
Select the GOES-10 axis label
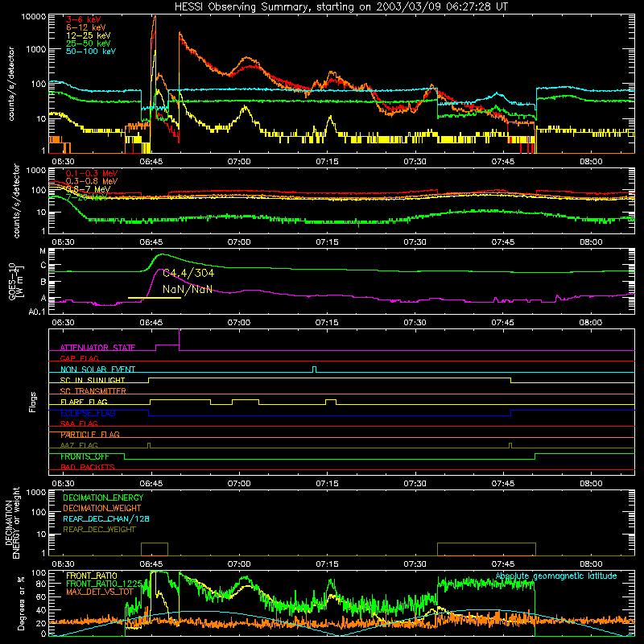[12, 282]
